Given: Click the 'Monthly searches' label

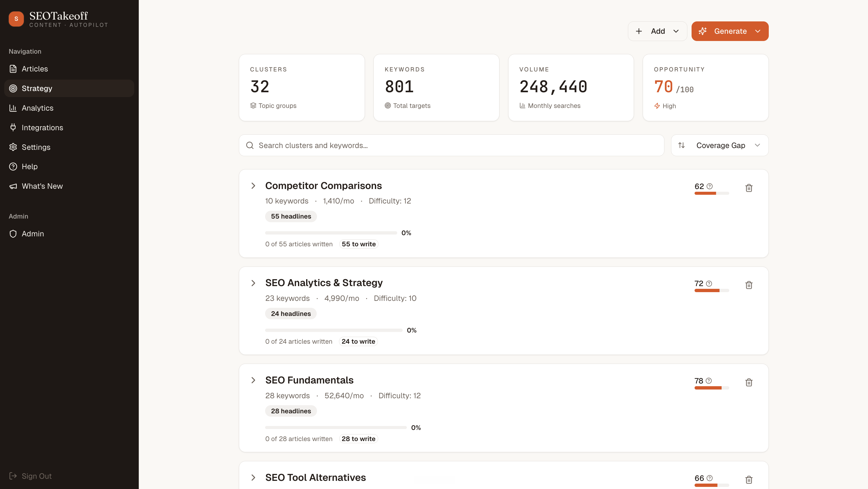Looking at the screenshot, I should click(554, 106).
